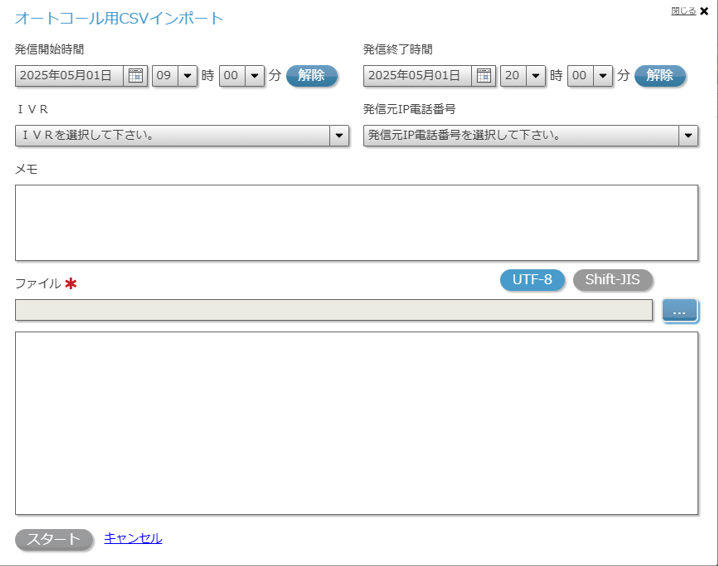Screen dimensions: 718x566
Task: Select Shift-JIS encoding
Action: (x=612, y=280)
